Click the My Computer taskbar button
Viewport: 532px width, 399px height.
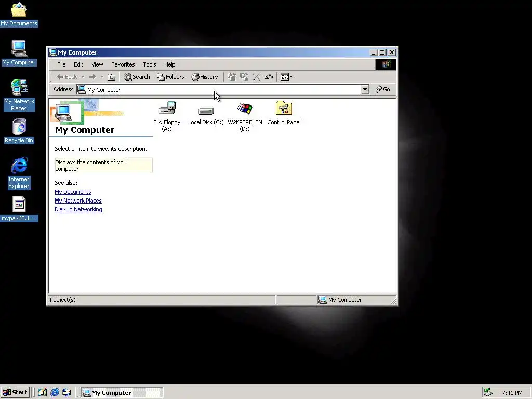pyautogui.click(x=122, y=393)
